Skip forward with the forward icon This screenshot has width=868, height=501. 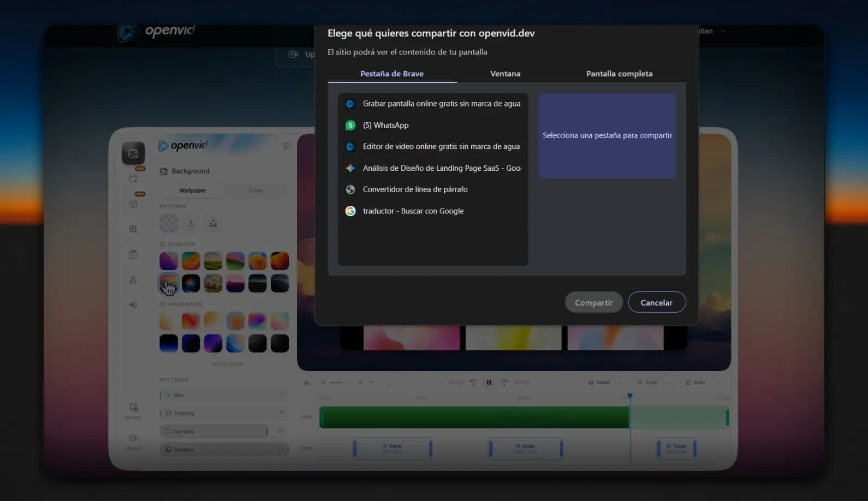(x=504, y=383)
